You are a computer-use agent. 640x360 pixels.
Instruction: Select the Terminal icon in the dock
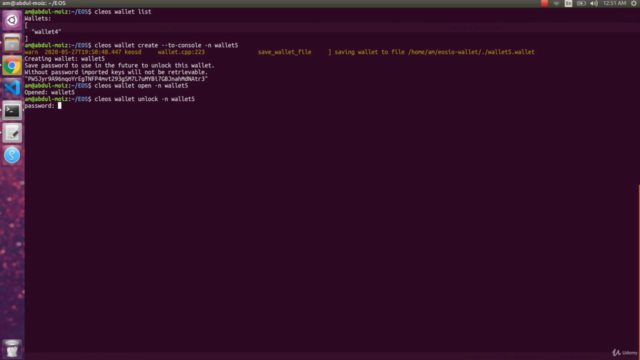[x=12, y=111]
